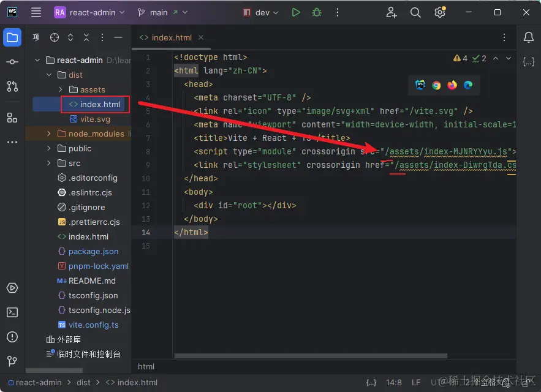541x392 pixels.
Task: Open IDE settings gear
Action: [439, 12]
